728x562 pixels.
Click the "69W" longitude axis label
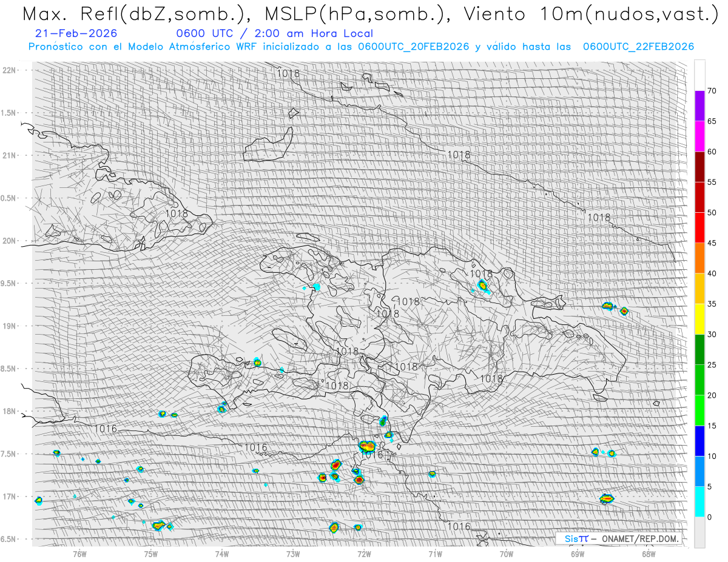coord(578,553)
